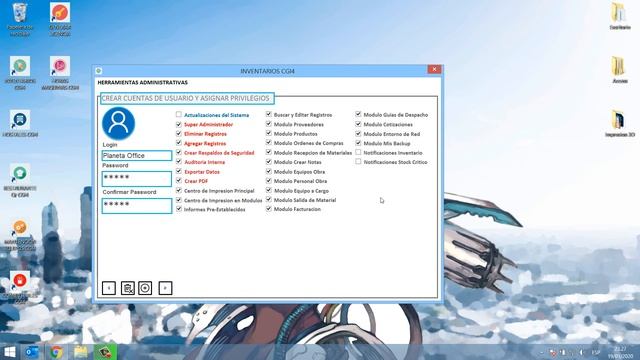The height and width of the screenshot is (360, 640).
Task: Click the Inventarios CGI4 title bar icon
Action: tap(99, 71)
